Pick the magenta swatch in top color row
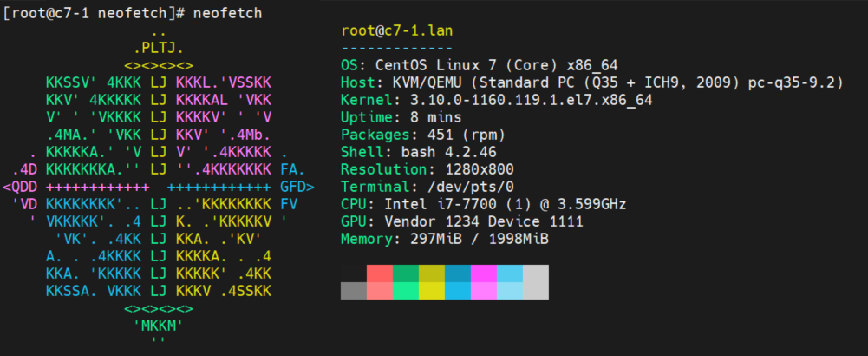 click(x=484, y=273)
